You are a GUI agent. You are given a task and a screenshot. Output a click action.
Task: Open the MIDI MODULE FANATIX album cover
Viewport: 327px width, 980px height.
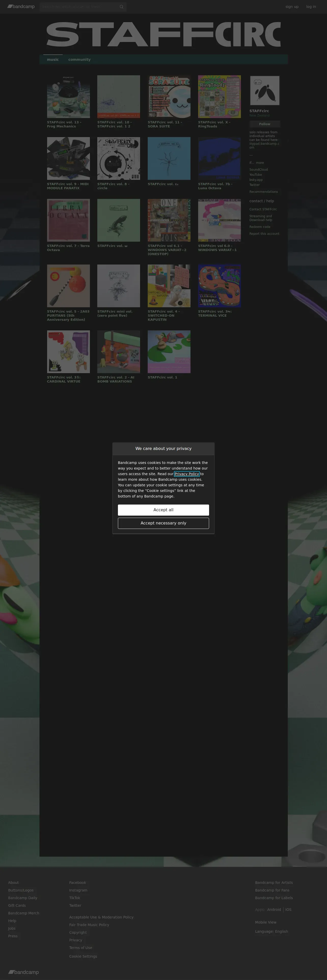tap(69, 158)
